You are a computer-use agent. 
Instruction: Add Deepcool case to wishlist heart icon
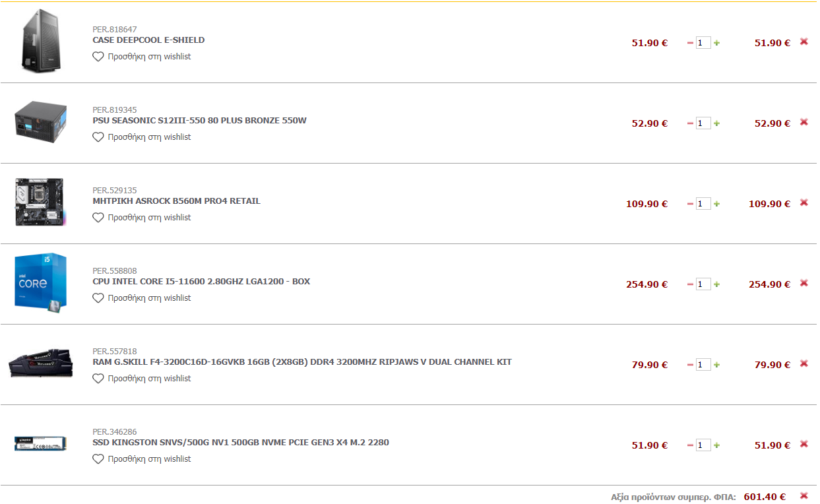coord(98,57)
